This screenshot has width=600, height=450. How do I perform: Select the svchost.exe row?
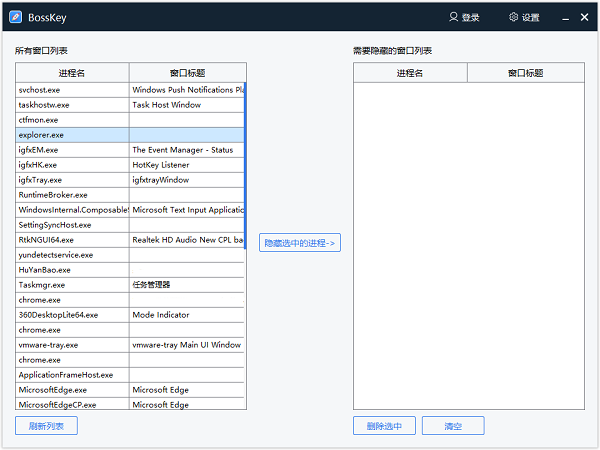click(x=130, y=90)
